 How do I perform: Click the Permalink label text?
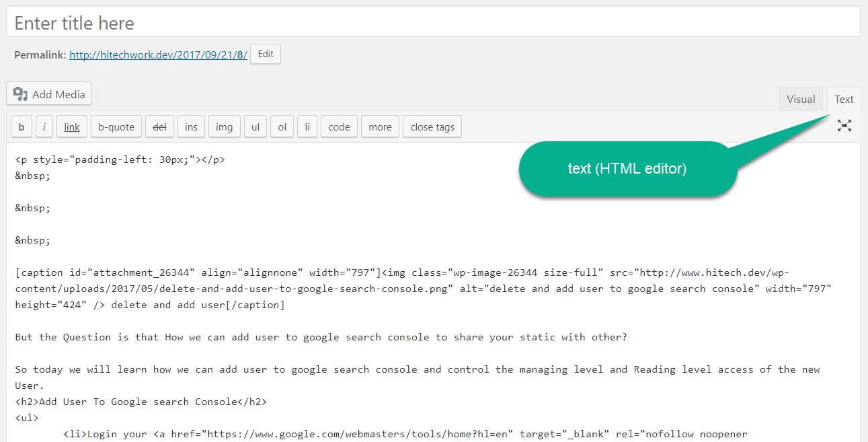click(x=40, y=55)
